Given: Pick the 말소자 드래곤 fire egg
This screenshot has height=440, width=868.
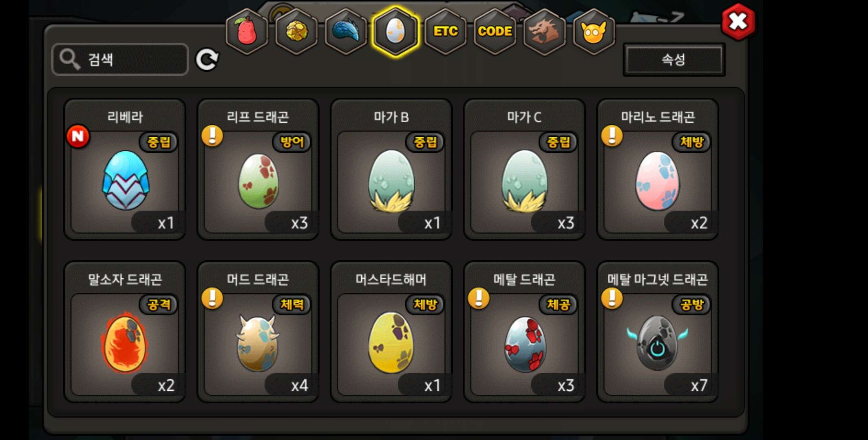Looking at the screenshot, I should point(125,332).
